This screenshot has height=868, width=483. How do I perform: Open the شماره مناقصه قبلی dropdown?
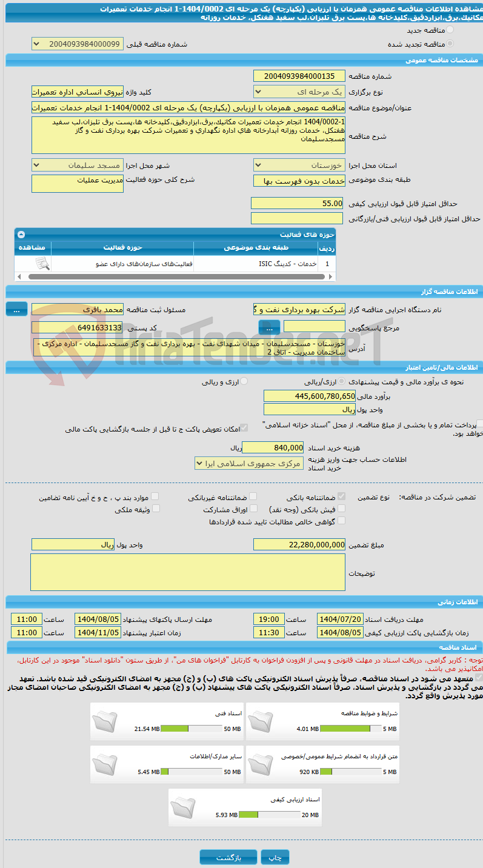click(x=77, y=44)
